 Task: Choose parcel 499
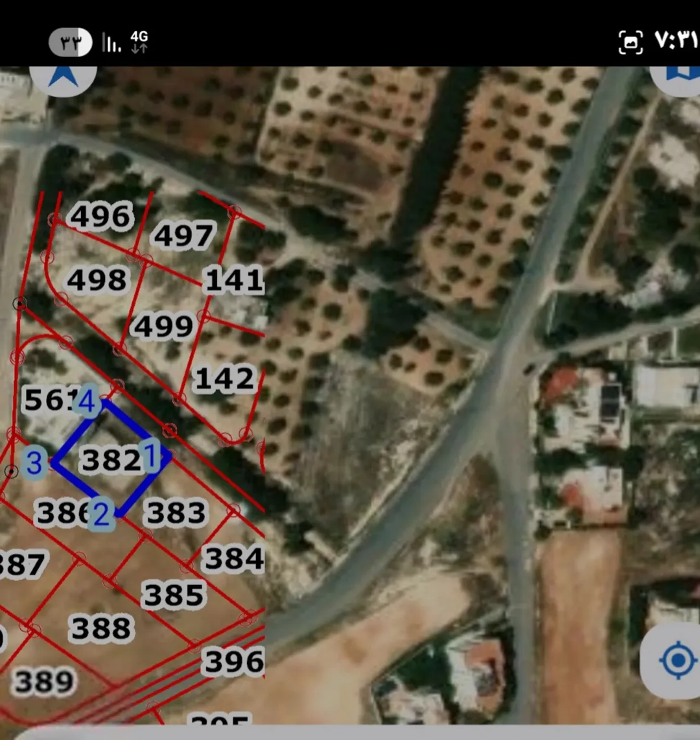[164, 326]
